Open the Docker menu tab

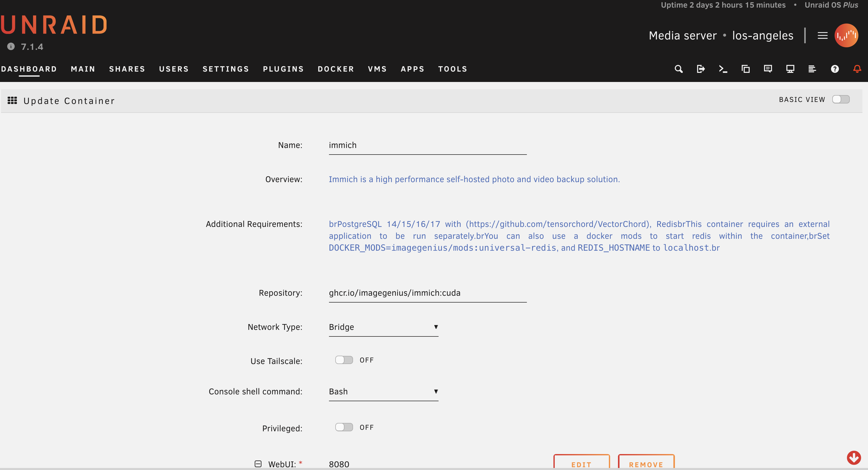coord(336,69)
